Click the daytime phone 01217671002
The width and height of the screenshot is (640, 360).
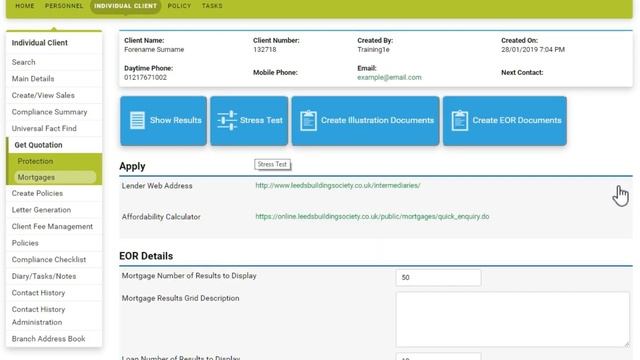(145, 77)
